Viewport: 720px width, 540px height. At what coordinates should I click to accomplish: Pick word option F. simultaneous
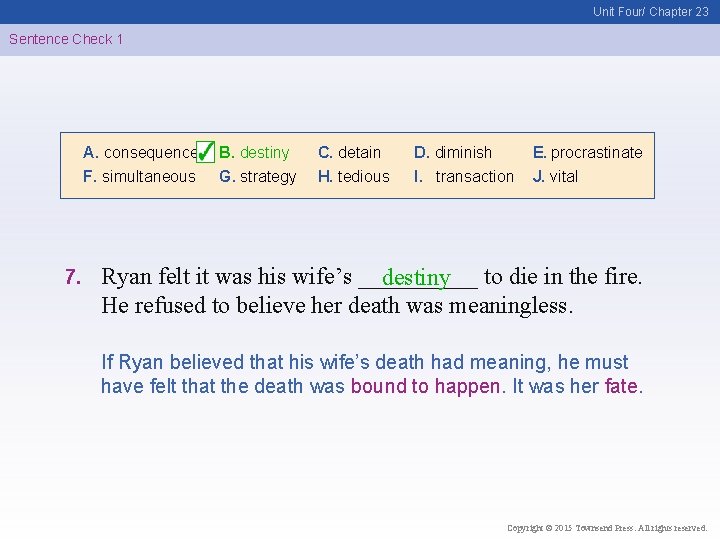coord(139,176)
